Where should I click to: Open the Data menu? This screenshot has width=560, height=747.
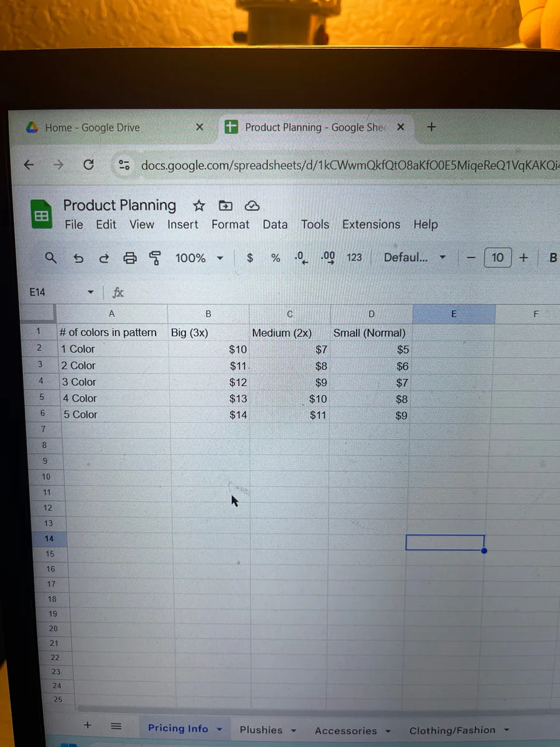tap(275, 225)
